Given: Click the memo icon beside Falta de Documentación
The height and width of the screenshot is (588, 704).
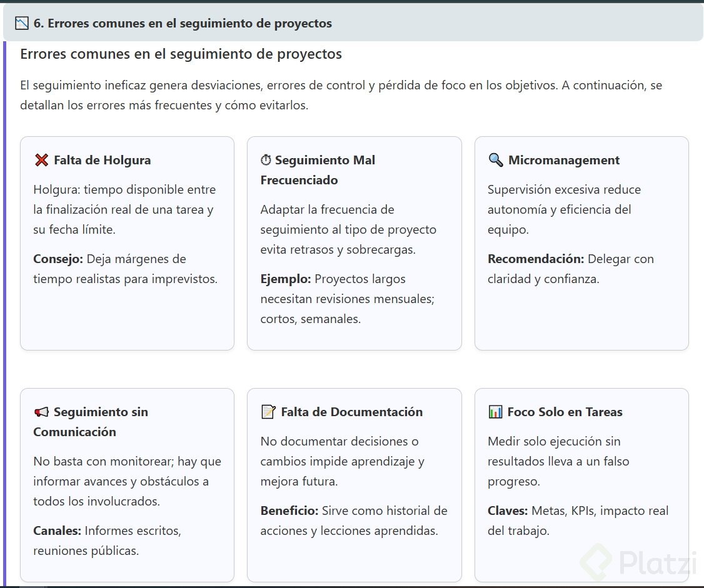Looking at the screenshot, I should (268, 412).
